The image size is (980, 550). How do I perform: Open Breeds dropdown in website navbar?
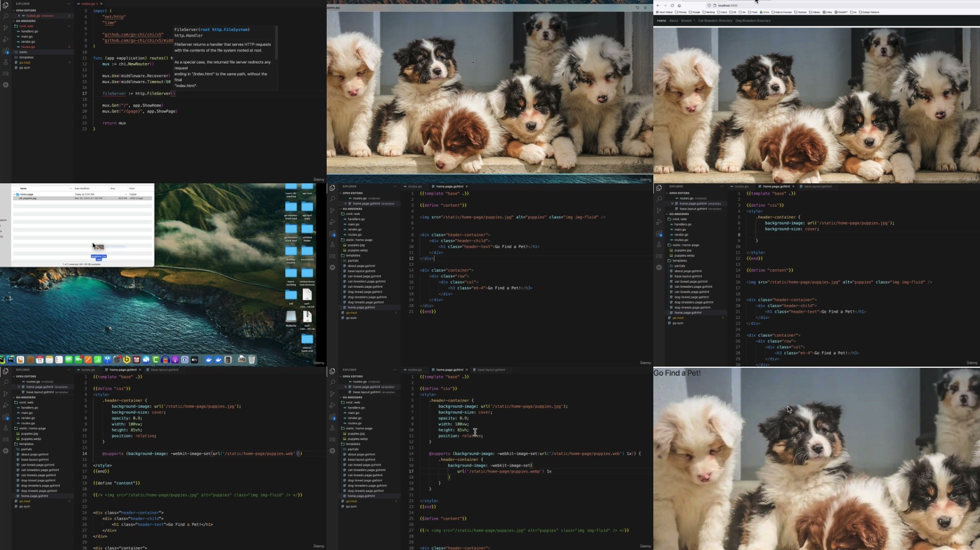pos(688,21)
